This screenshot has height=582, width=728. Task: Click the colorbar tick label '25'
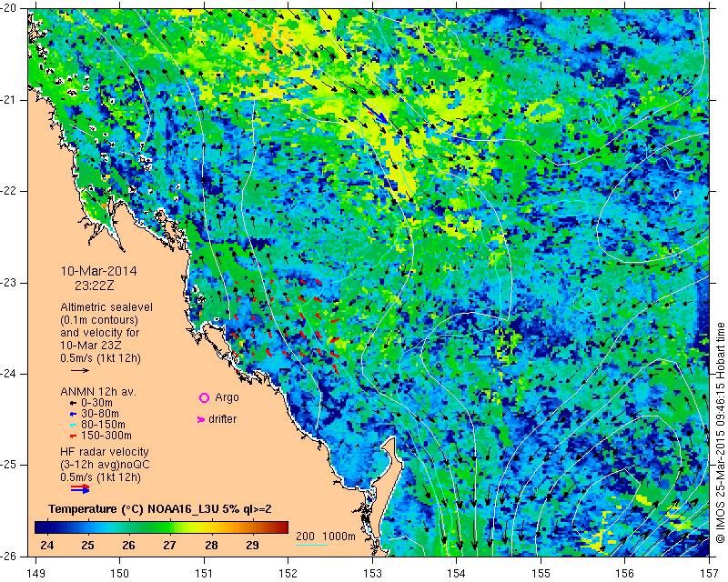tap(87, 545)
